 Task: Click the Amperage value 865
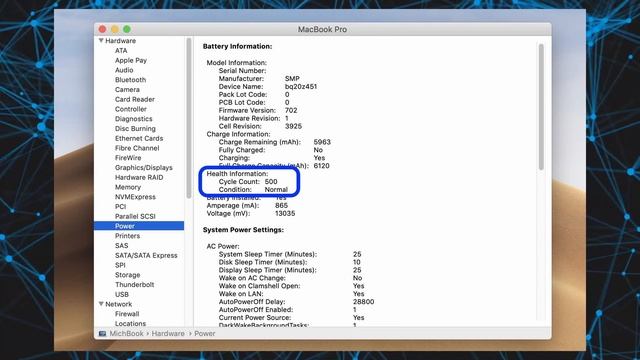(281, 205)
